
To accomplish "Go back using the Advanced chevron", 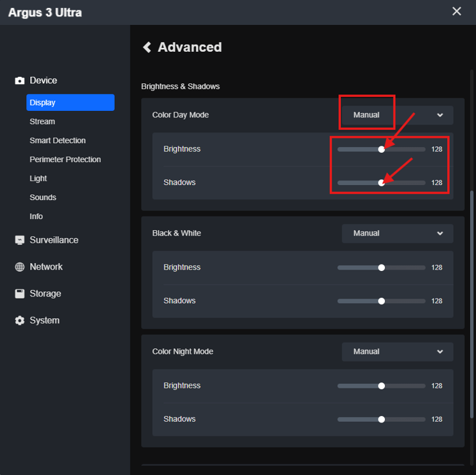I will [x=148, y=47].
